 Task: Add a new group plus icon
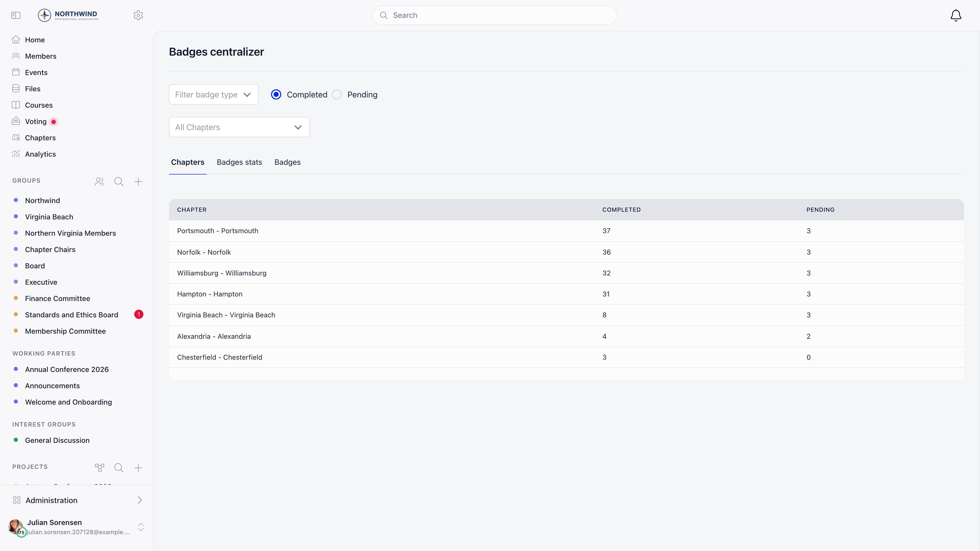point(138,181)
